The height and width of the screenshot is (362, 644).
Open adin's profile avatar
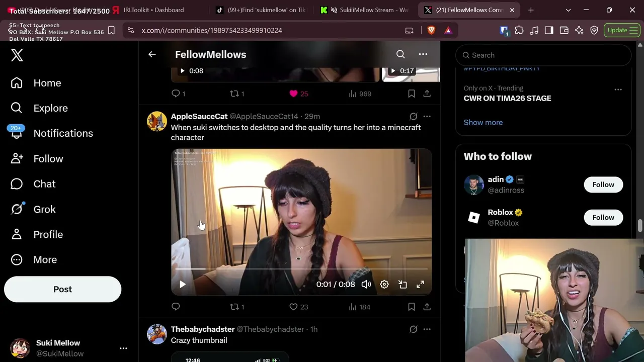pos(474,185)
